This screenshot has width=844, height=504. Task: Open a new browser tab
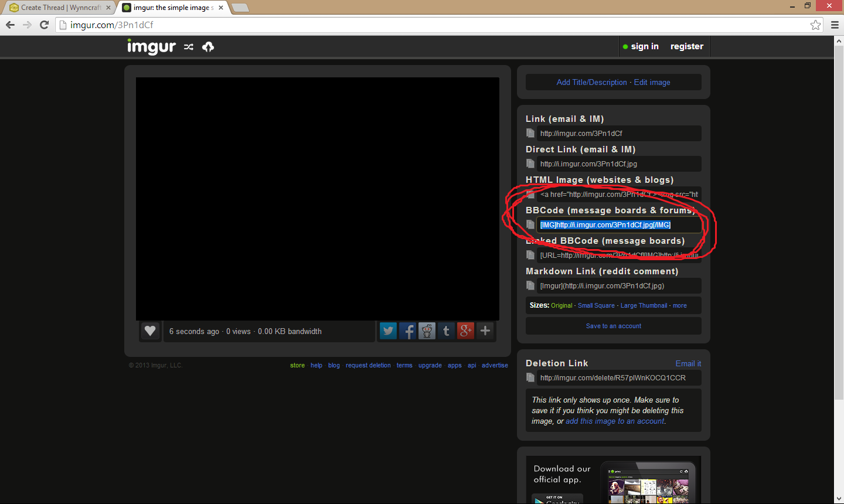(x=240, y=8)
